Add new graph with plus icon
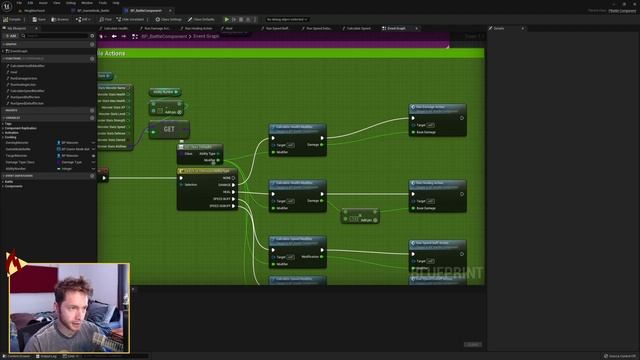This screenshot has height=360, width=640. [x=92, y=44]
